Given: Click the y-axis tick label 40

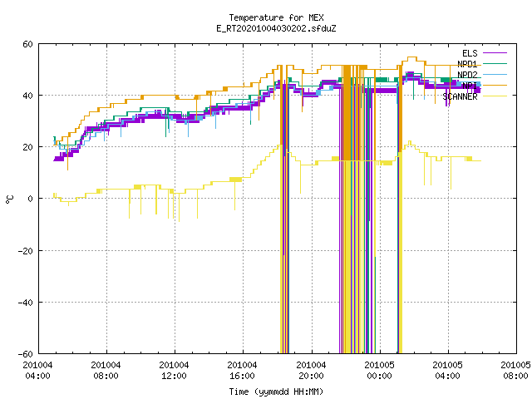Looking at the screenshot, I should click(27, 96).
